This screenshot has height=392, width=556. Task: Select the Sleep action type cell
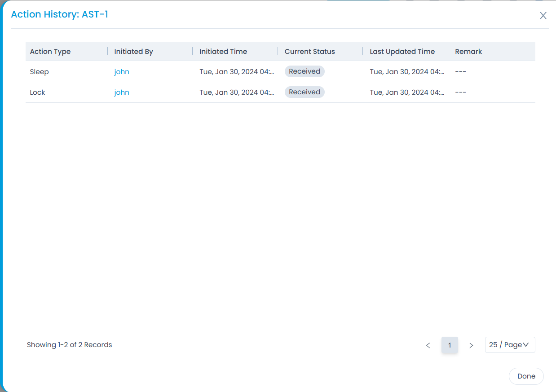tap(40, 72)
